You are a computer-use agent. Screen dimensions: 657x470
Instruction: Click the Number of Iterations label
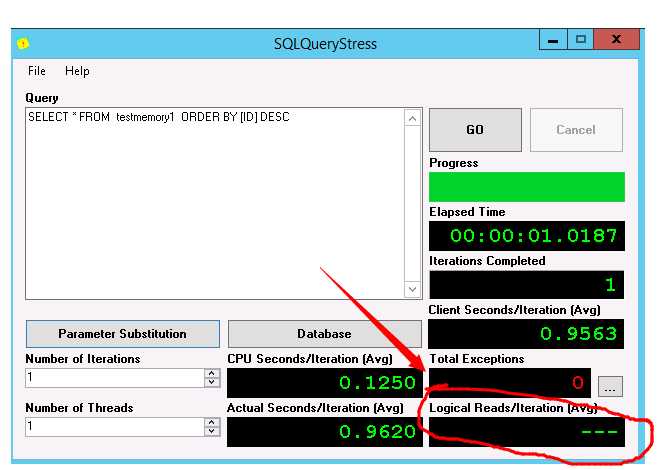(x=83, y=359)
